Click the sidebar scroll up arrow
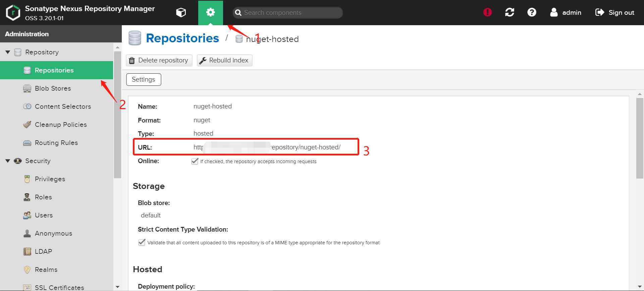The height and width of the screenshot is (291, 644). (117, 47)
